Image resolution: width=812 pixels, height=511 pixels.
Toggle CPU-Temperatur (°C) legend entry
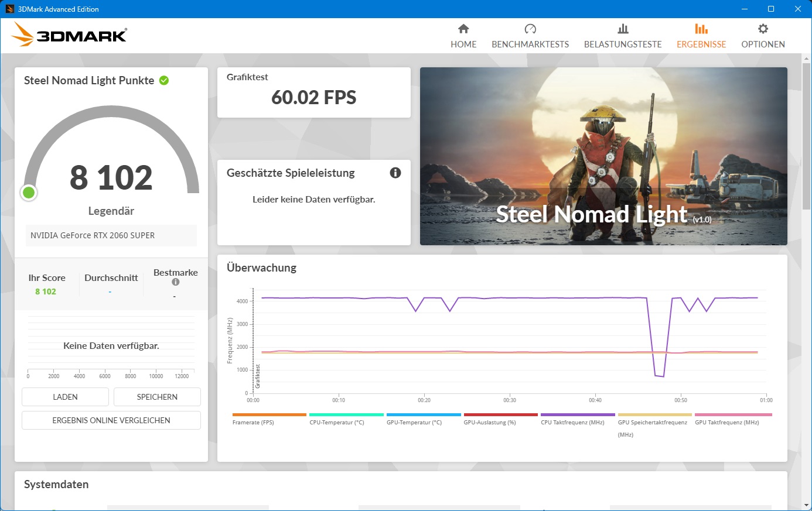click(x=346, y=419)
